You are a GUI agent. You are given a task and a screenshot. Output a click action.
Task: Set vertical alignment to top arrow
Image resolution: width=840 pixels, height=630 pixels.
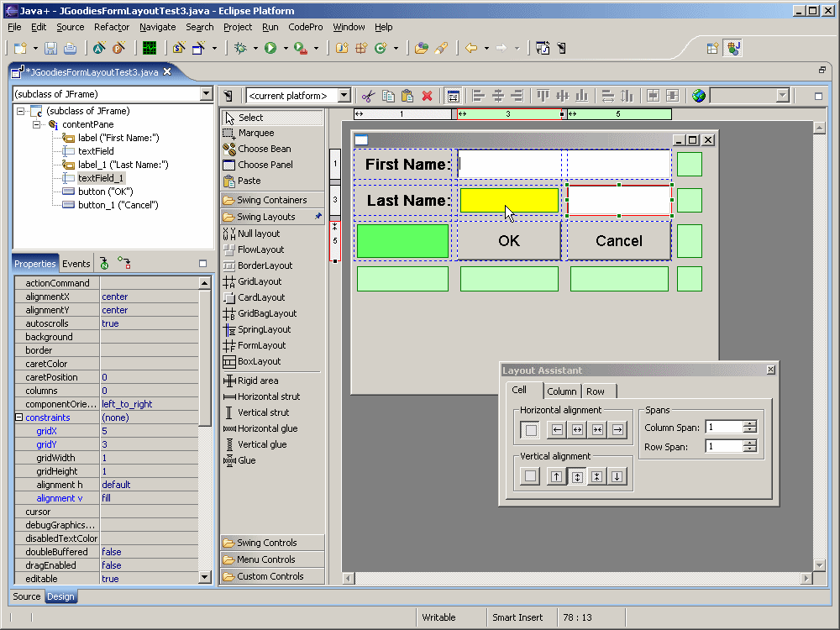[x=557, y=476]
